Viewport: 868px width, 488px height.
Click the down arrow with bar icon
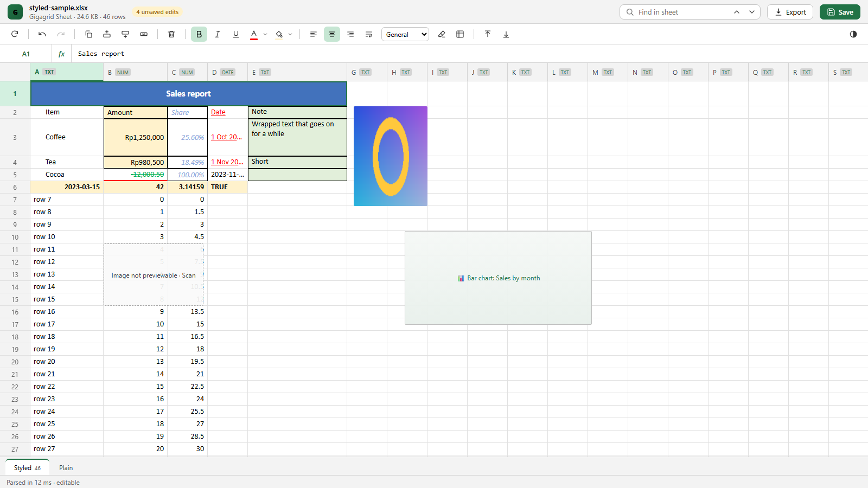pos(506,34)
